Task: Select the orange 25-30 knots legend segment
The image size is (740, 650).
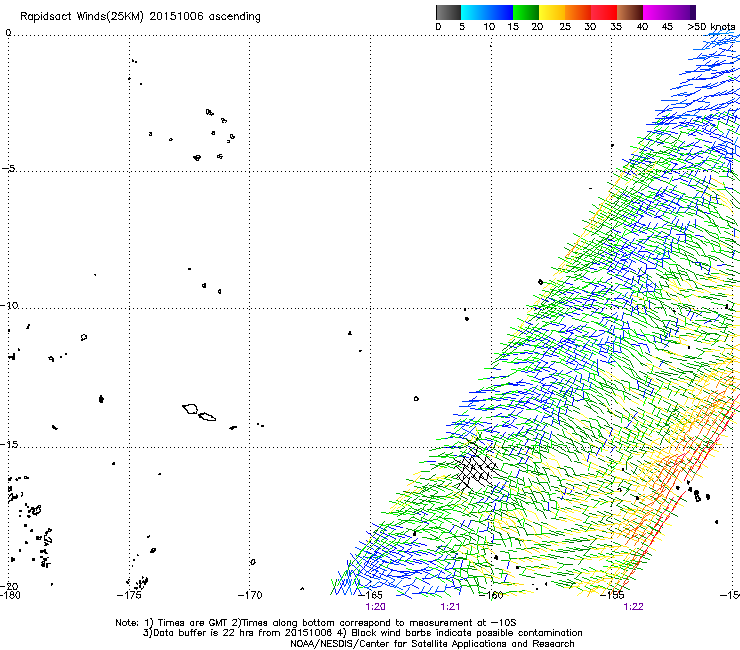Action: coord(578,12)
